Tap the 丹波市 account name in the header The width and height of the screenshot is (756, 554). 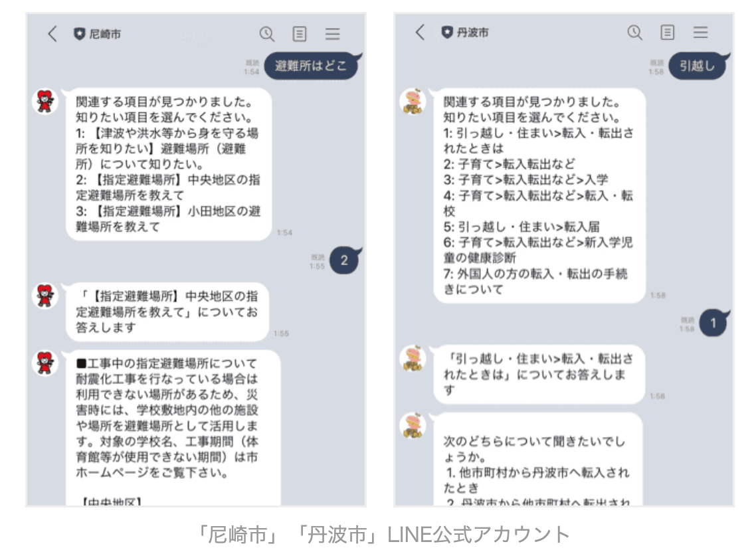tap(472, 33)
